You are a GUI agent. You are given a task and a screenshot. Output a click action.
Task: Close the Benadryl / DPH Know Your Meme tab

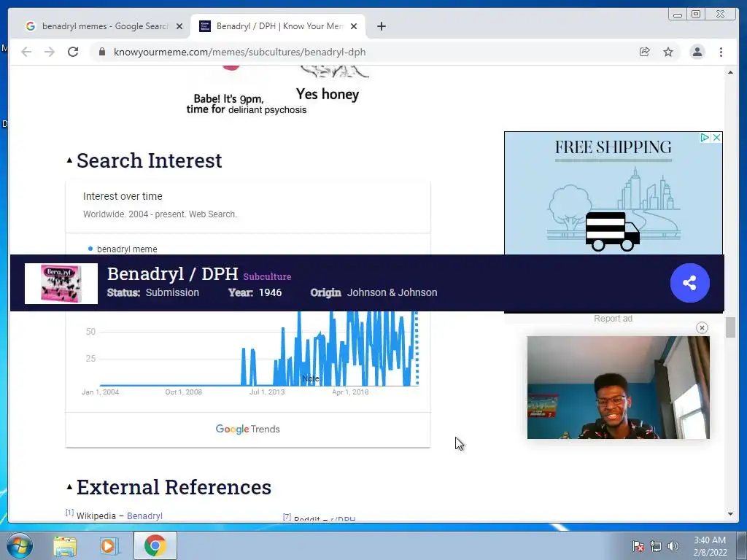click(x=354, y=26)
